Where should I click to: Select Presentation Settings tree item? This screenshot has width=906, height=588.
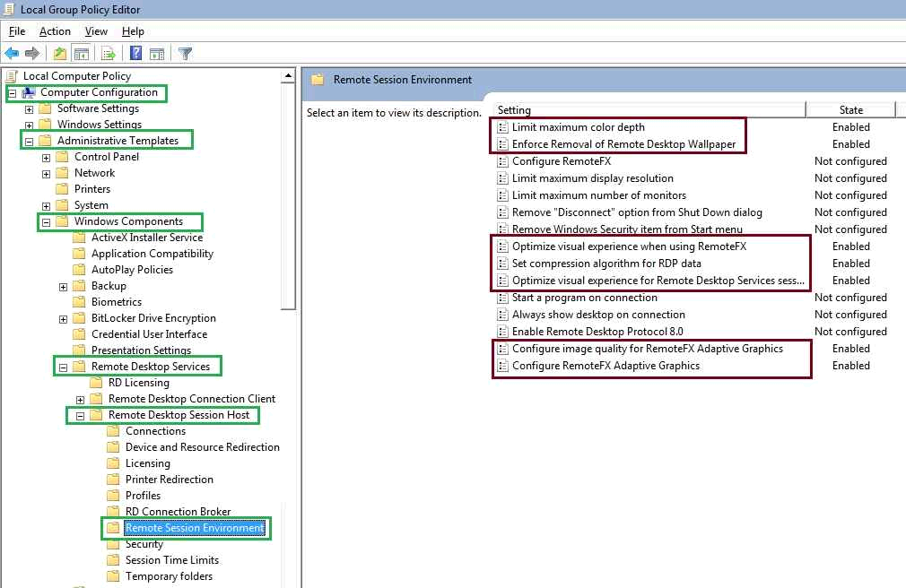[x=141, y=350]
